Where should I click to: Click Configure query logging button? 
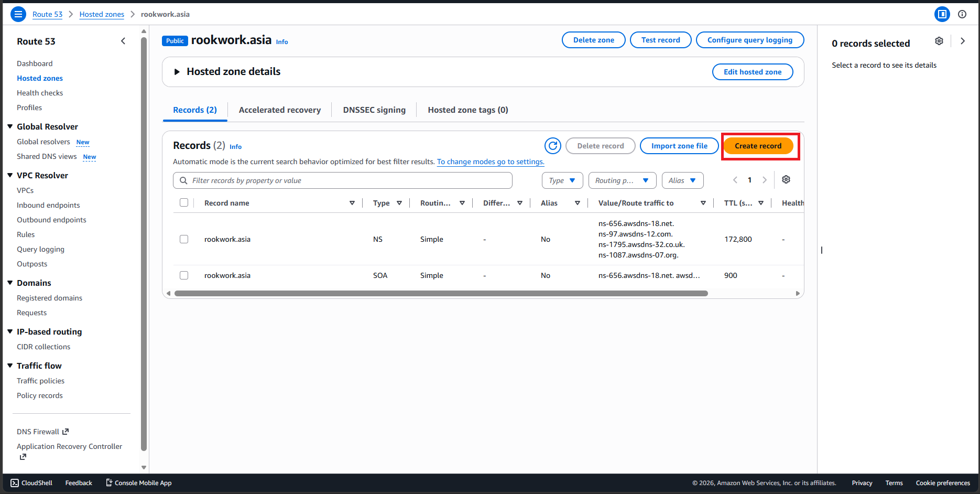[x=750, y=40]
